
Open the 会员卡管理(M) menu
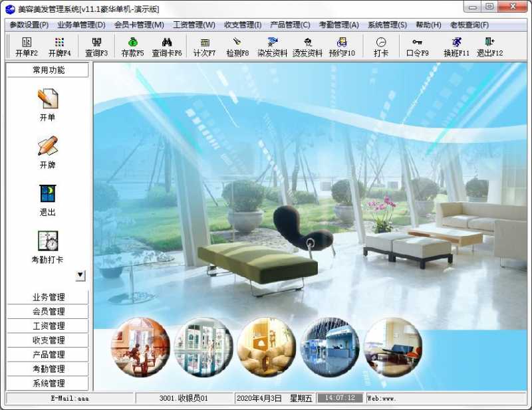pyautogui.click(x=139, y=25)
